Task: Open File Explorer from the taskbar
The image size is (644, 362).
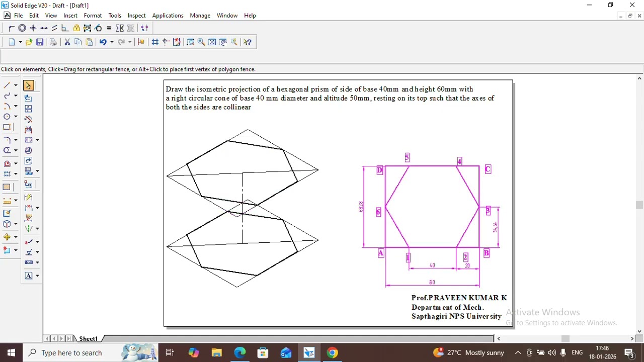Action: pyautogui.click(x=216, y=353)
